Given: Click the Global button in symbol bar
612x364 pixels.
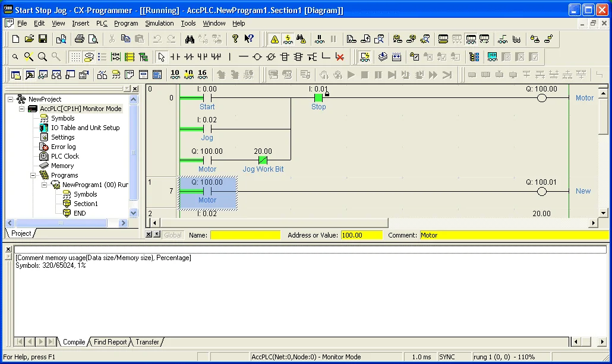Looking at the screenshot, I should point(172,235).
